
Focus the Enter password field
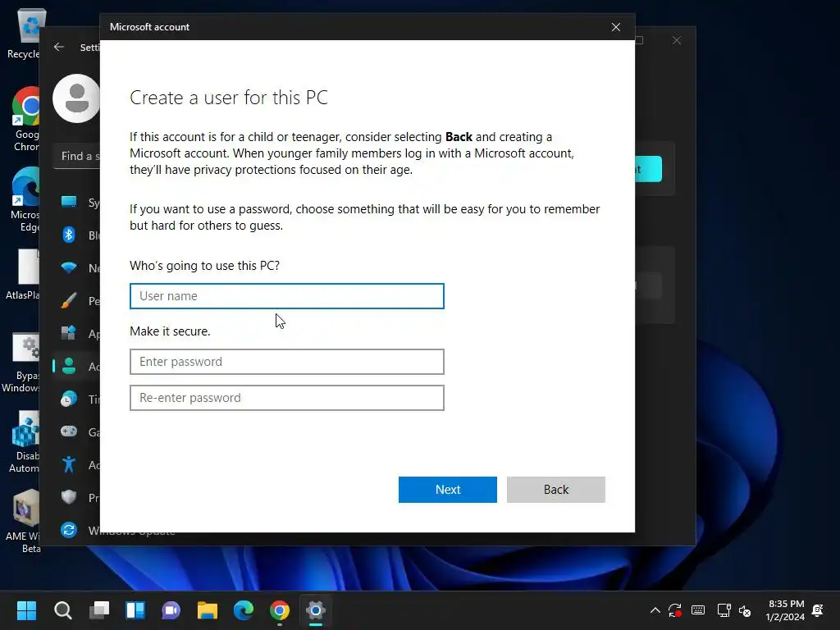point(286,362)
